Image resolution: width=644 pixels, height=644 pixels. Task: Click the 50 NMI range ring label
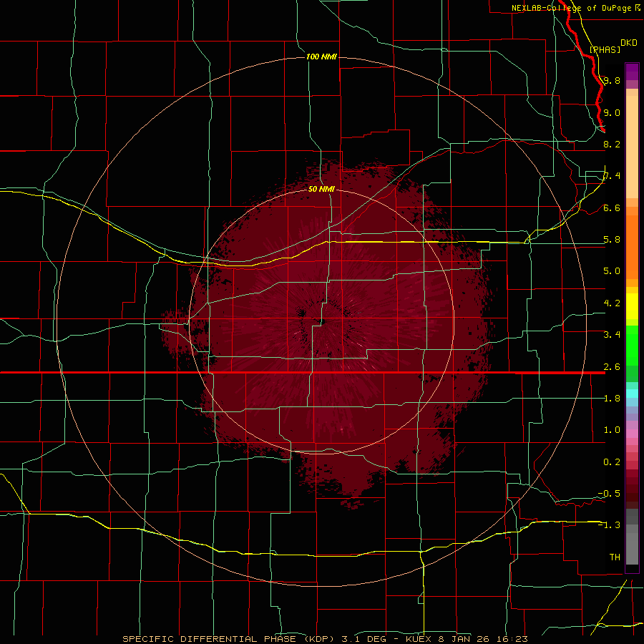(x=321, y=189)
